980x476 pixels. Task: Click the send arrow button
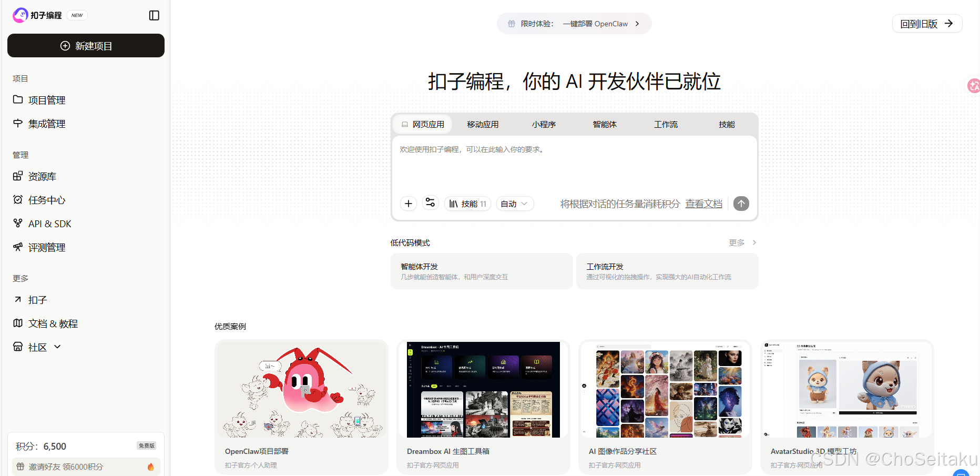741,204
